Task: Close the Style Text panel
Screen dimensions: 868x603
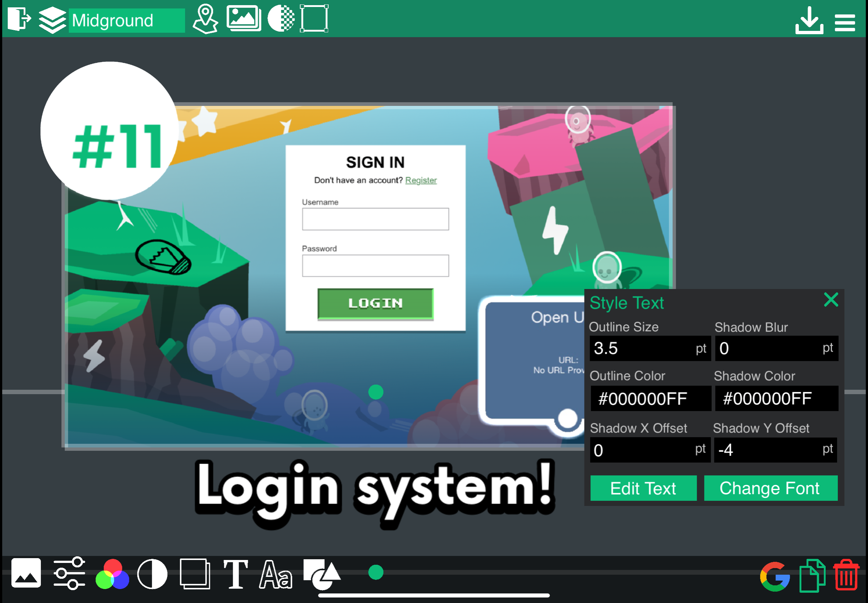Action: click(x=830, y=300)
